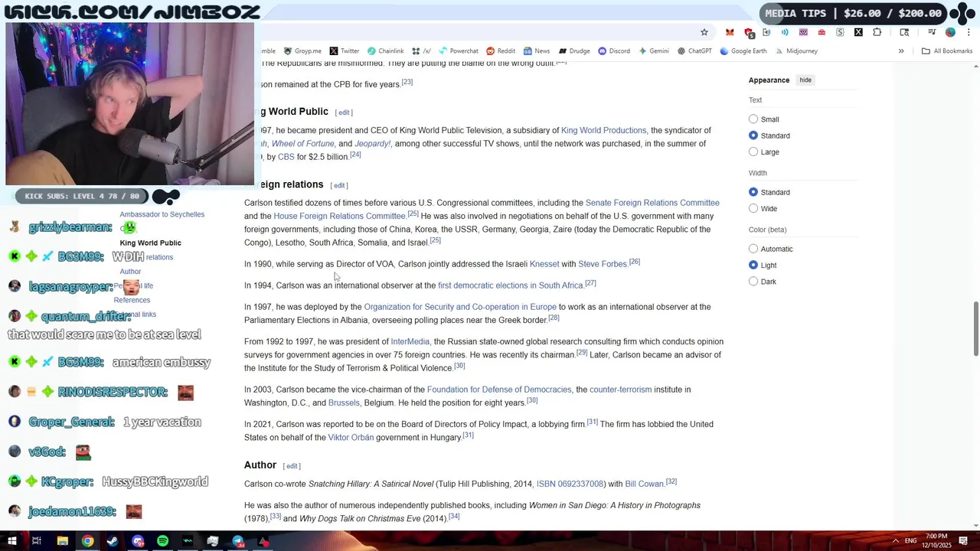
Task: Open the CBS link
Action: (286, 157)
